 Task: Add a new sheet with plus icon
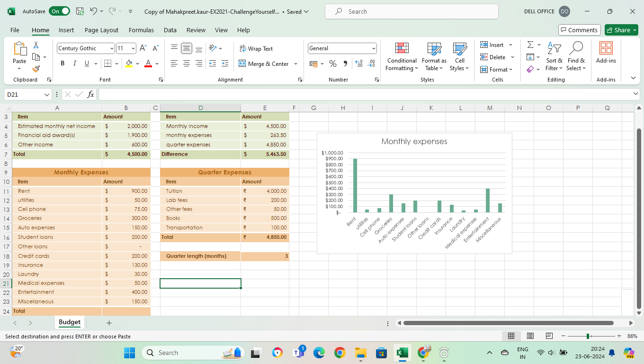109,323
